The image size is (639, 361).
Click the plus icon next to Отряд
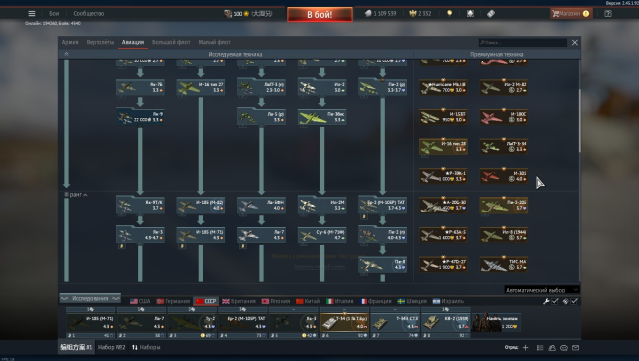[x=525, y=348]
